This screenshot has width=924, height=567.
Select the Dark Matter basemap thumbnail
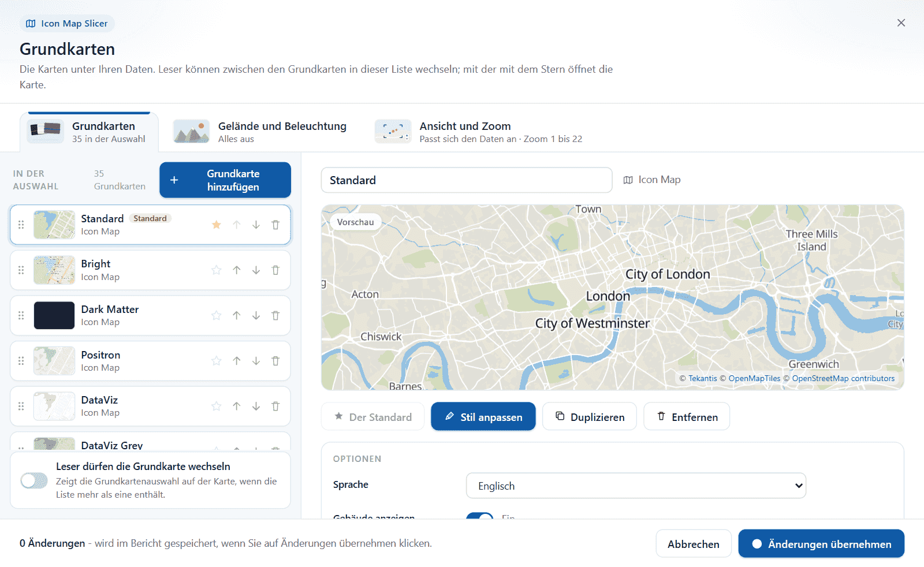click(x=54, y=315)
